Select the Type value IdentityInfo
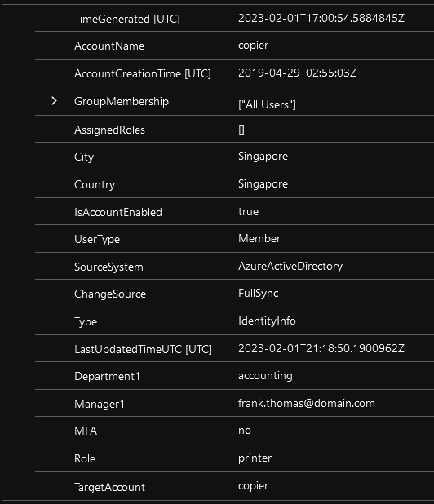Screen dimensions: 434x504 (267, 321)
